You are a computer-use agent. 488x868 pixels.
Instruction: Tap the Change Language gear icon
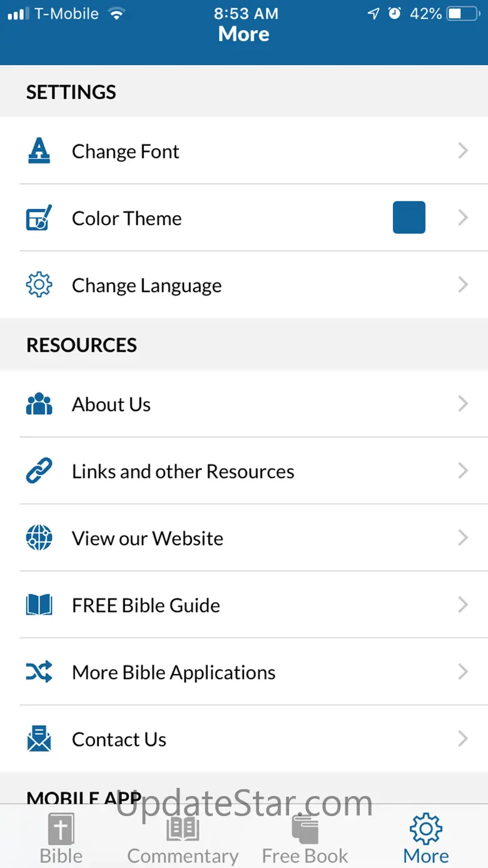tap(39, 285)
